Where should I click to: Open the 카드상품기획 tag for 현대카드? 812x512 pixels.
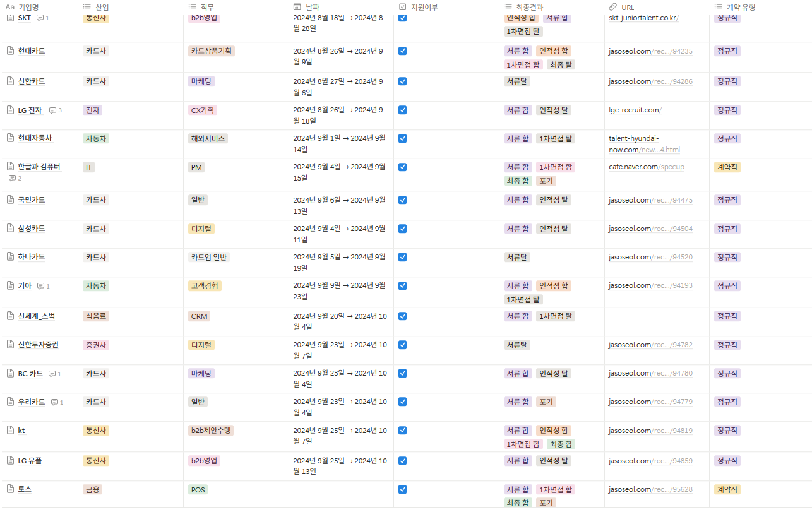pos(212,51)
